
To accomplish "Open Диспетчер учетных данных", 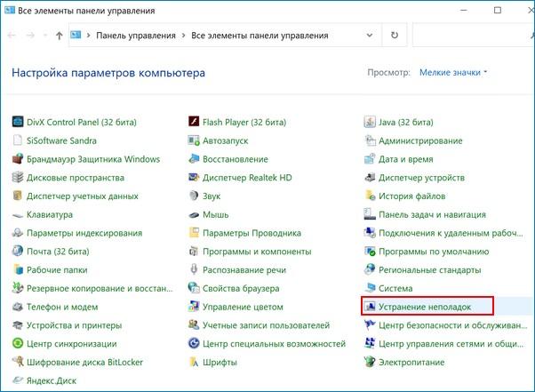I will click(x=83, y=196).
